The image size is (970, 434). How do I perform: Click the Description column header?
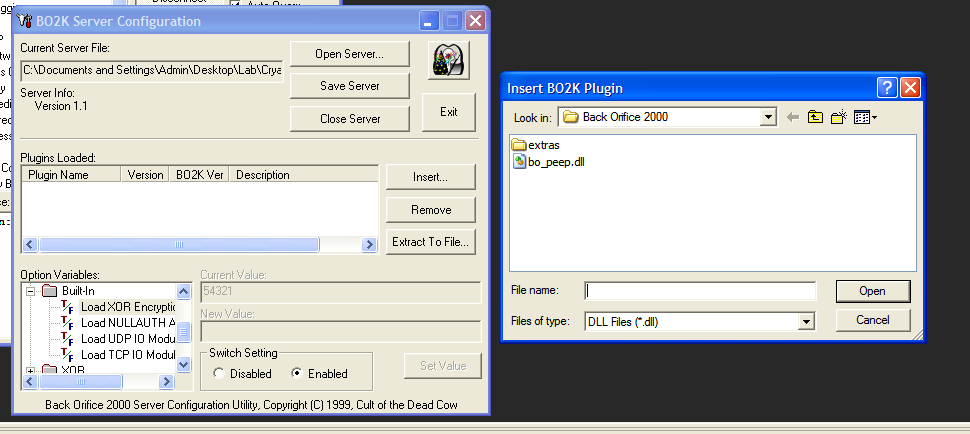click(263, 175)
